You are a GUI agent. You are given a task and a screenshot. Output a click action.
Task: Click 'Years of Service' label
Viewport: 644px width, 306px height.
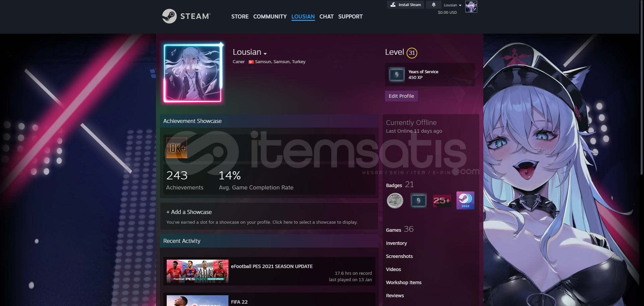pos(423,72)
